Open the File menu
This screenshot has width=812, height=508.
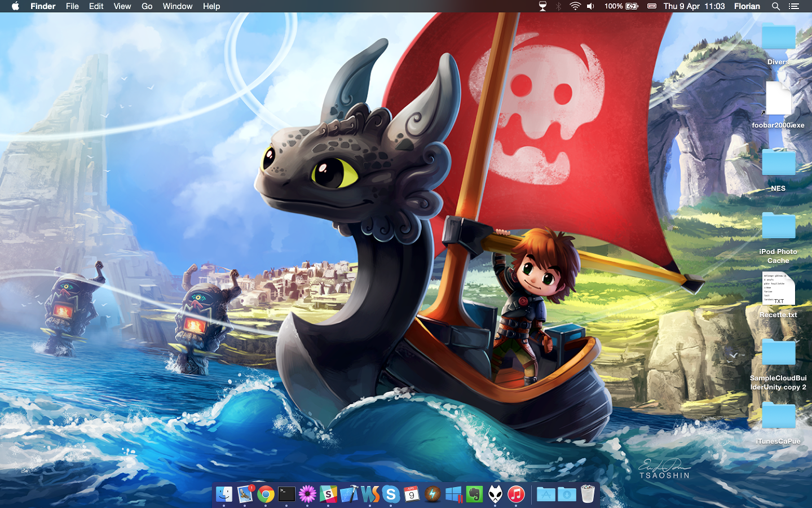(72, 6)
